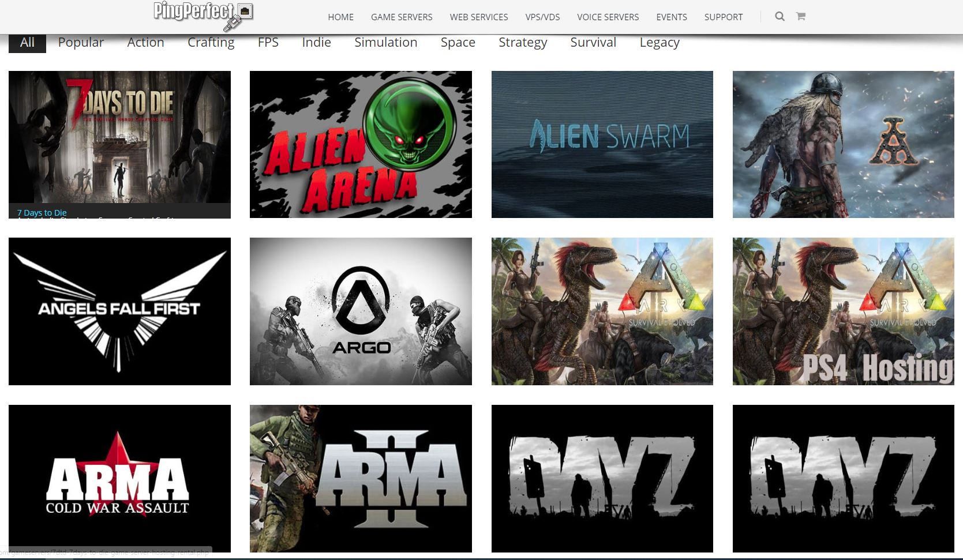963x560 pixels.
Task: Open the shopping cart icon
Action: click(x=800, y=16)
